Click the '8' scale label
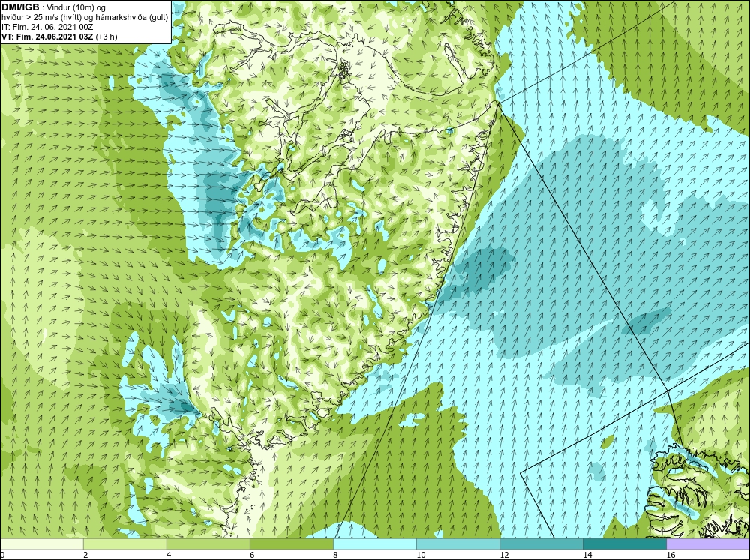This screenshot has width=750, height=560. (335, 555)
